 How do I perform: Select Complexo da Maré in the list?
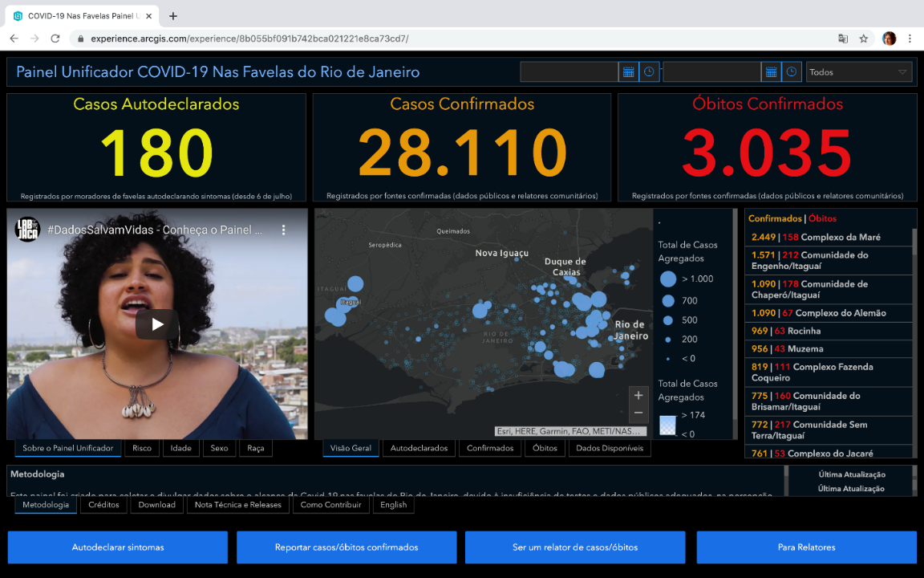[829, 237]
